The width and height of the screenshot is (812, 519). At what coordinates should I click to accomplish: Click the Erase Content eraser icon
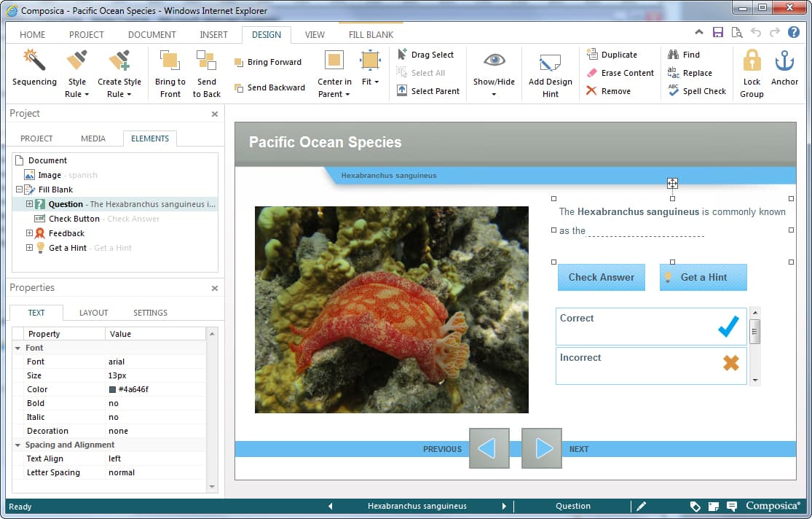pos(592,73)
